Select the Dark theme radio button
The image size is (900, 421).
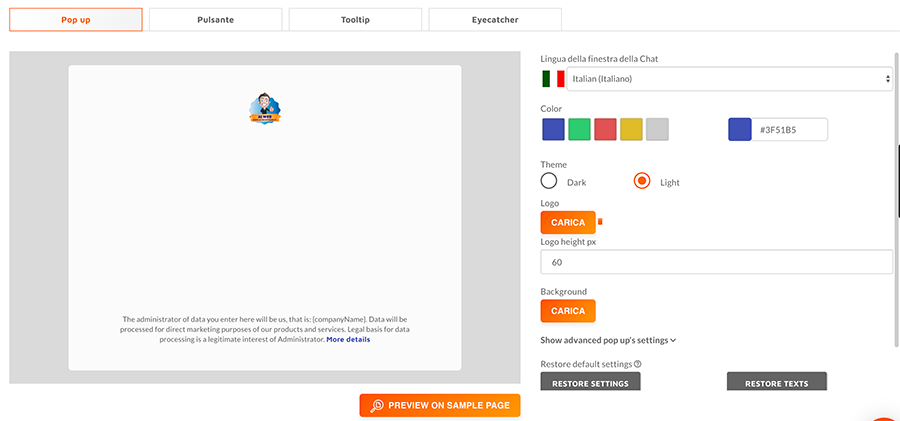click(x=549, y=181)
